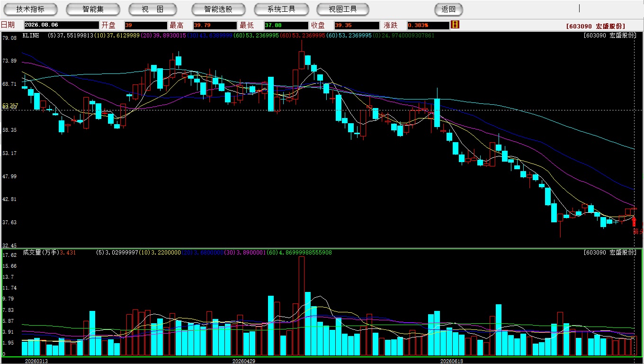644x364 pixels.
Task: Click the 20260313 date label on axis
Action: pos(36,361)
